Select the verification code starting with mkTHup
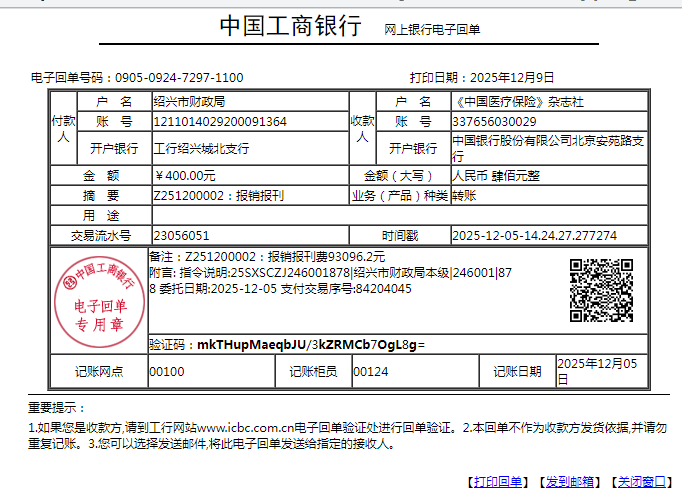Viewport: 682px width, 503px height. (x=311, y=345)
